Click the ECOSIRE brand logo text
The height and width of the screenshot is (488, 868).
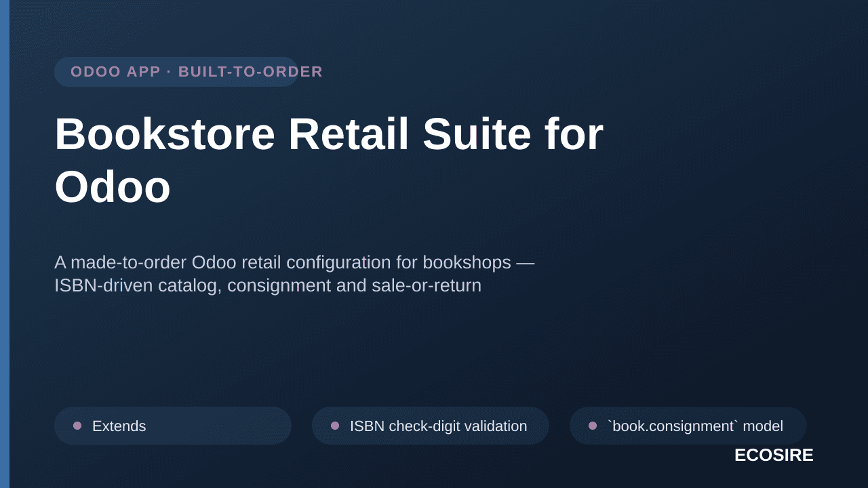pyautogui.click(x=774, y=455)
